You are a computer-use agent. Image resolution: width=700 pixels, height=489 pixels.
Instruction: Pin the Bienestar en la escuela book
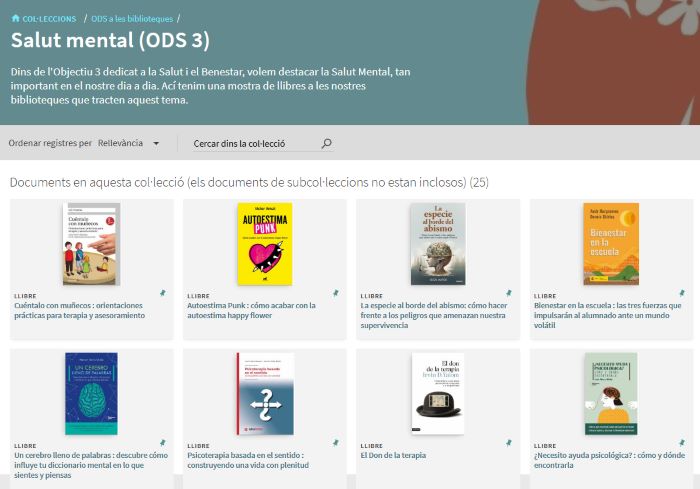point(681,293)
